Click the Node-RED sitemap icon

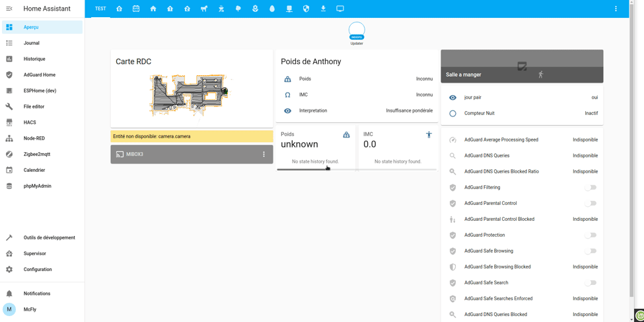[x=9, y=139]
